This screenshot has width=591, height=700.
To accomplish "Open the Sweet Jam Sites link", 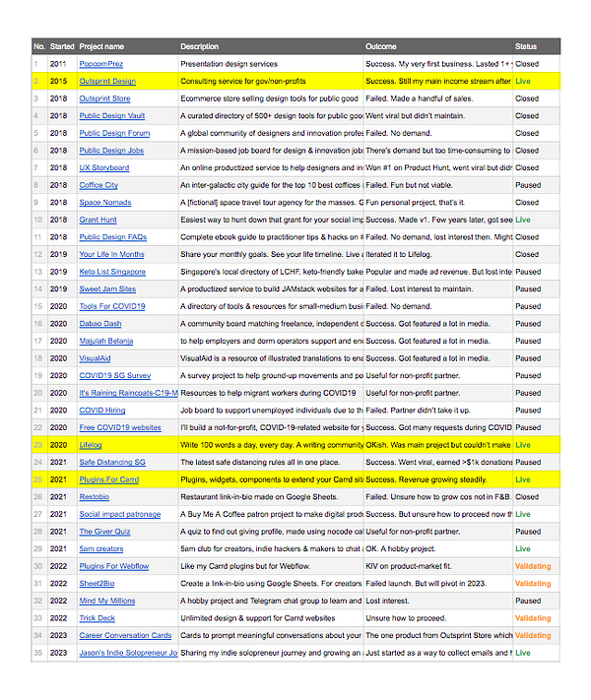I will [x=107, y=289].
